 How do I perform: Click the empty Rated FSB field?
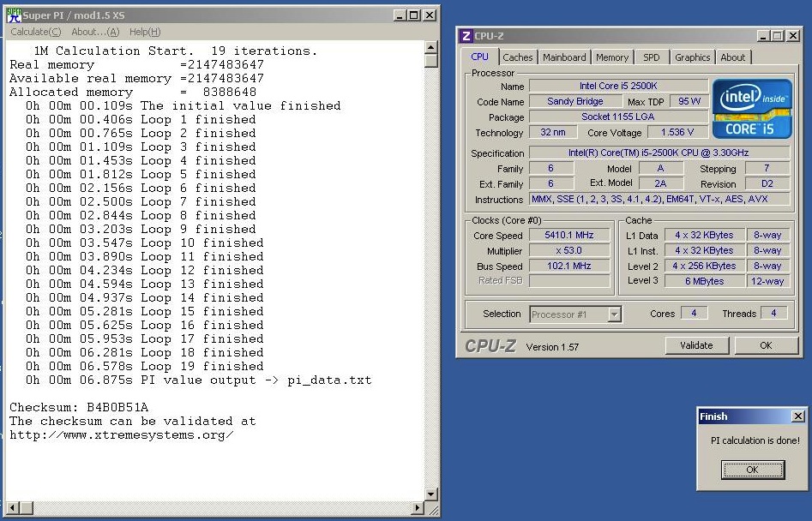click(569, 281)
